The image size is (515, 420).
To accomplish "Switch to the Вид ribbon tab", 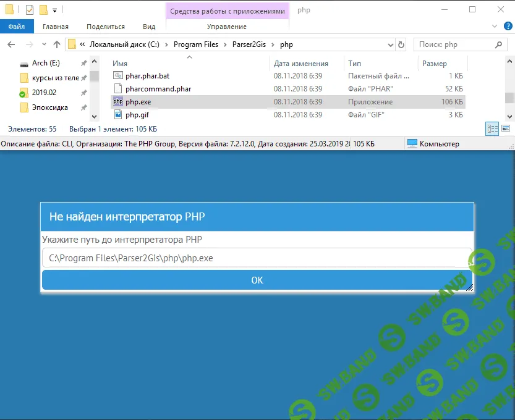I will (149, 27).
